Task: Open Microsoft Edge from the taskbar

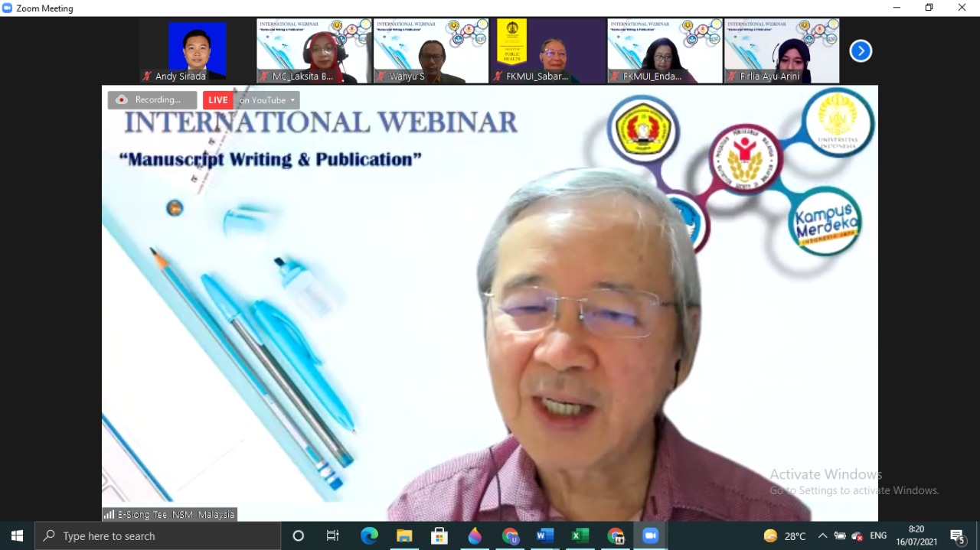Action: coord(369,535)
